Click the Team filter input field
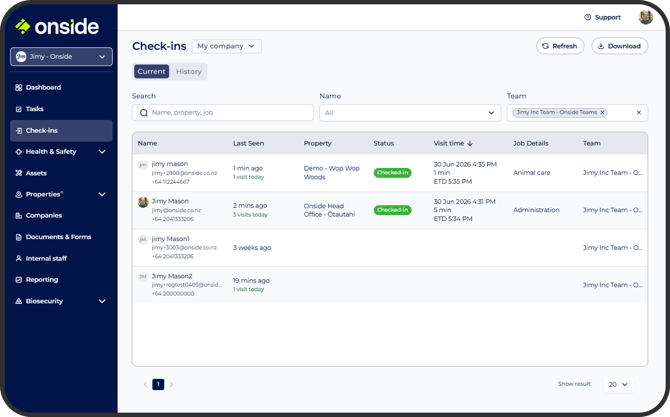Viewport: 670px width, 417px height. click(x=577, y=113)
